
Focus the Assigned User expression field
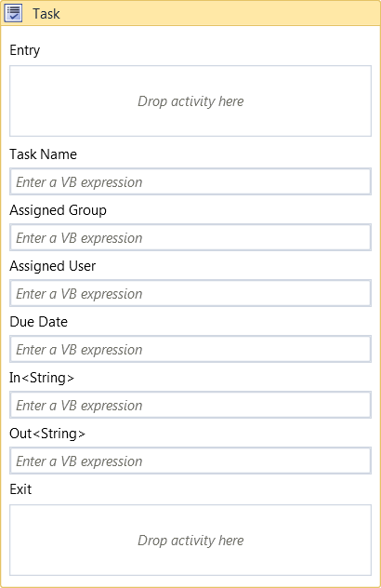coord(190,293)
